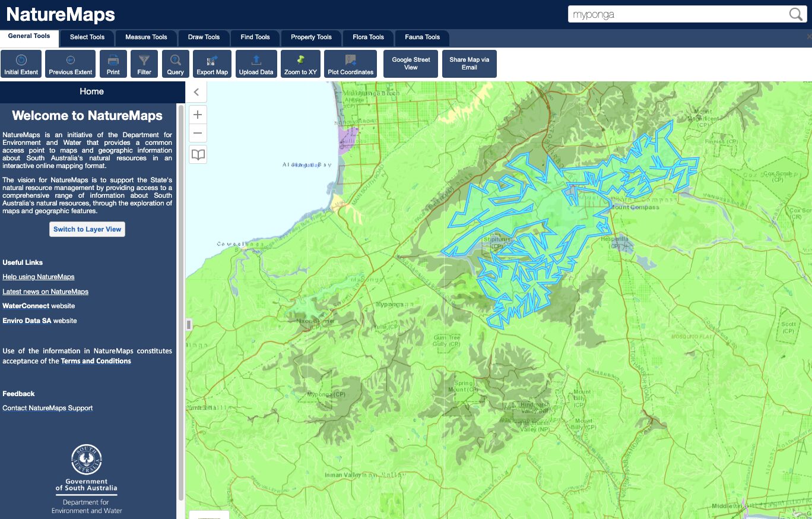Click Share Map via Email
The width and height of the screenshot is (812, 519).
(x=469, y=64)
